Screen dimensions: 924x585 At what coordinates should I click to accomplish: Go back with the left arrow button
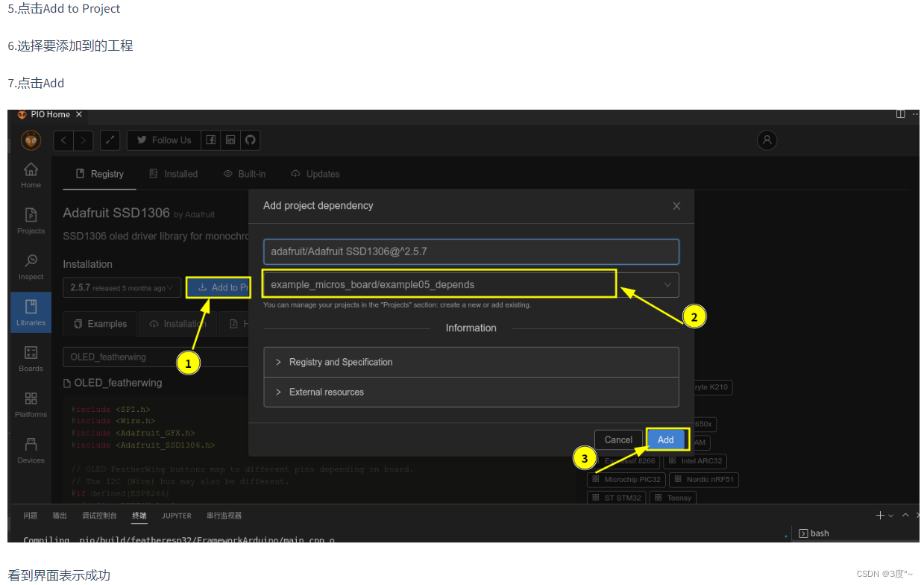63,140
